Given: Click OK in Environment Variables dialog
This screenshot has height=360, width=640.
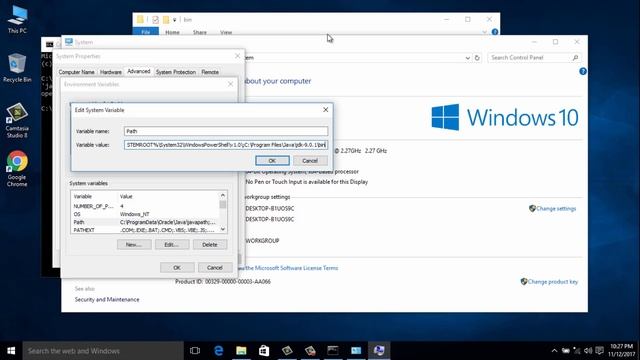Looking at the screenshot, I should pyautogui.click(x=177, y=267).
